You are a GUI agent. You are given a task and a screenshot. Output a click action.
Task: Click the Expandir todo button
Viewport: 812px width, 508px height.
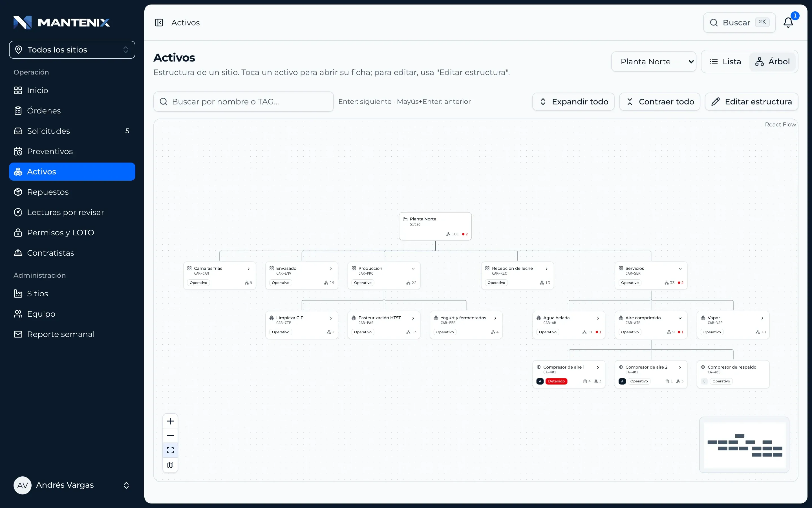[x=573, y=102]
